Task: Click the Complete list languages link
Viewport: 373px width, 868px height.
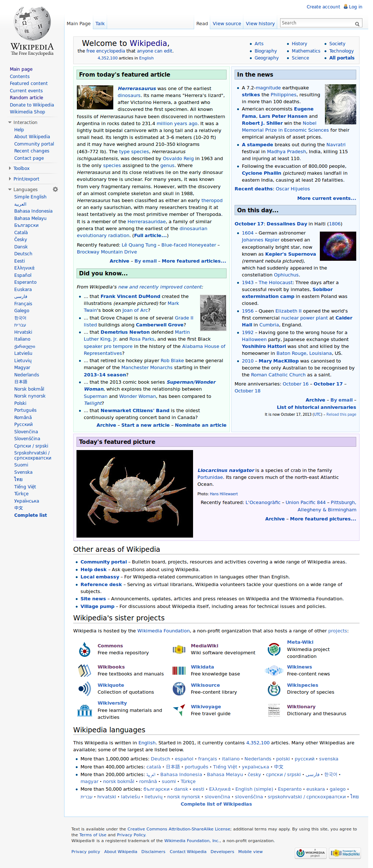Action: pos(31,515)
